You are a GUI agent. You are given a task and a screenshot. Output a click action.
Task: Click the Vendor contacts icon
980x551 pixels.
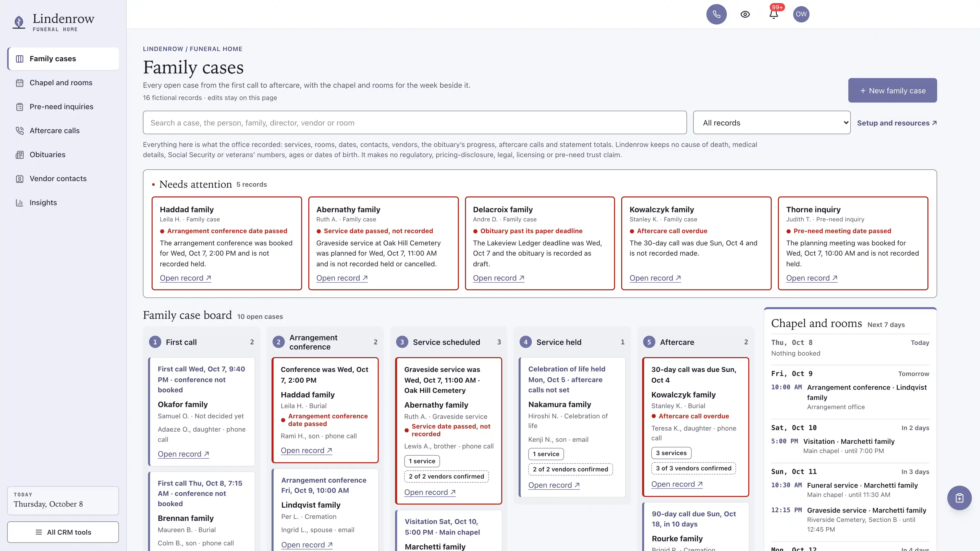tap(19, 178)
